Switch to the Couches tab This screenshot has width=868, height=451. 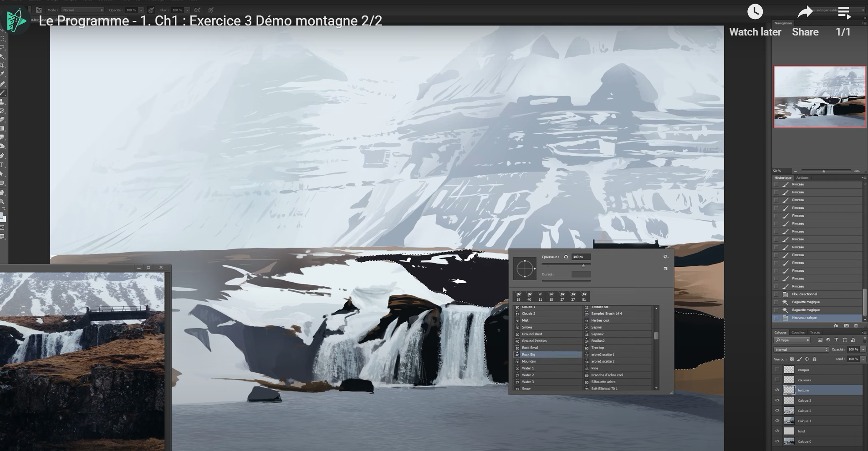[798, 333]
